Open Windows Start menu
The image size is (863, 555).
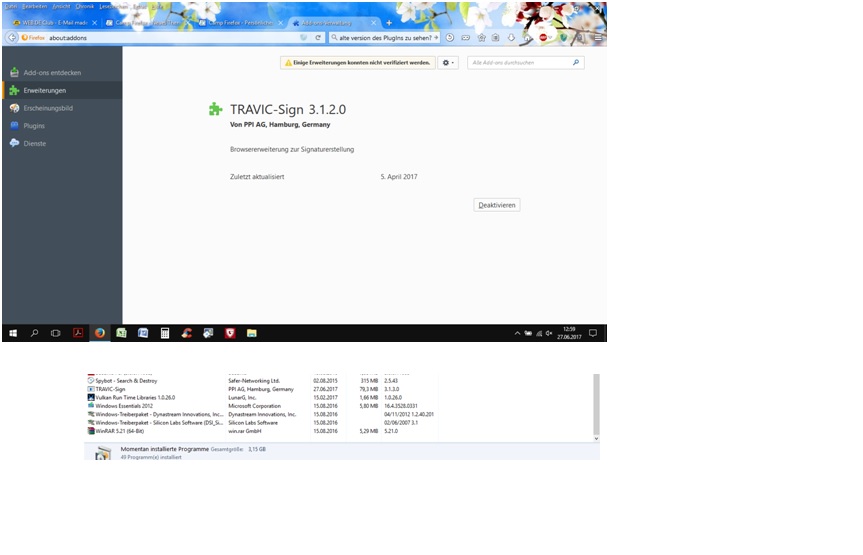[x=13, y=333]
